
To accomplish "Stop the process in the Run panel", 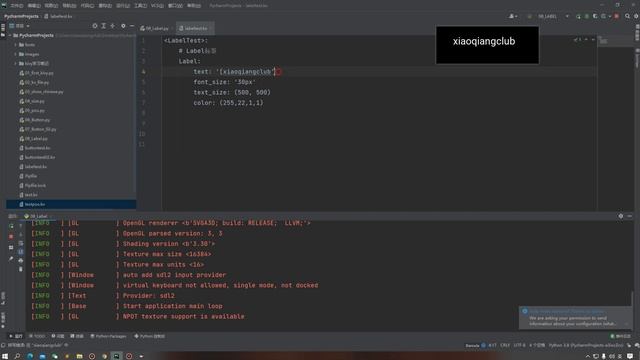I will [11, 236].
